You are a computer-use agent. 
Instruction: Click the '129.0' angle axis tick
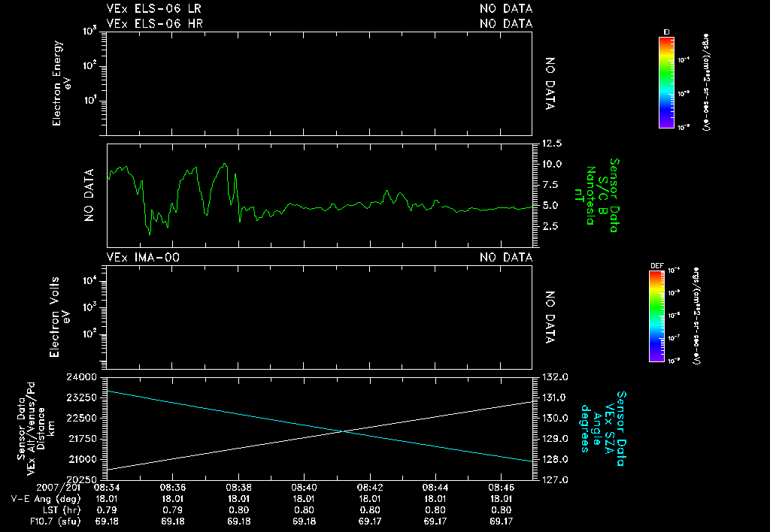(556, 440)
